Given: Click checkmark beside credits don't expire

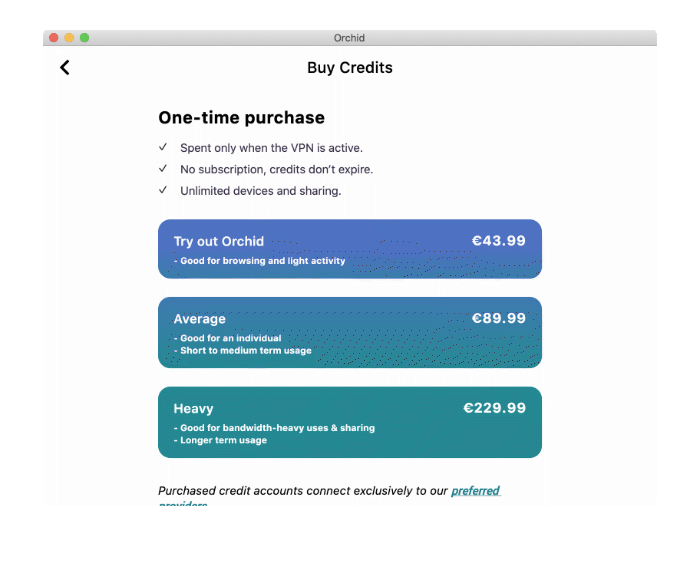Looking at the screenshot, I should click(x=163, y=168).
